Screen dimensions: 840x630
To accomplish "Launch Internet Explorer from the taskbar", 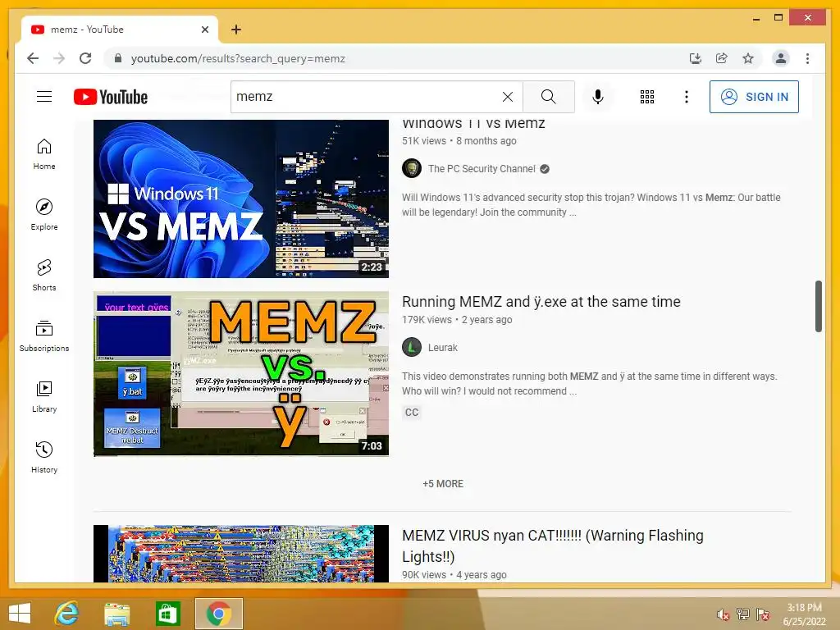I will tap(67, 614).
